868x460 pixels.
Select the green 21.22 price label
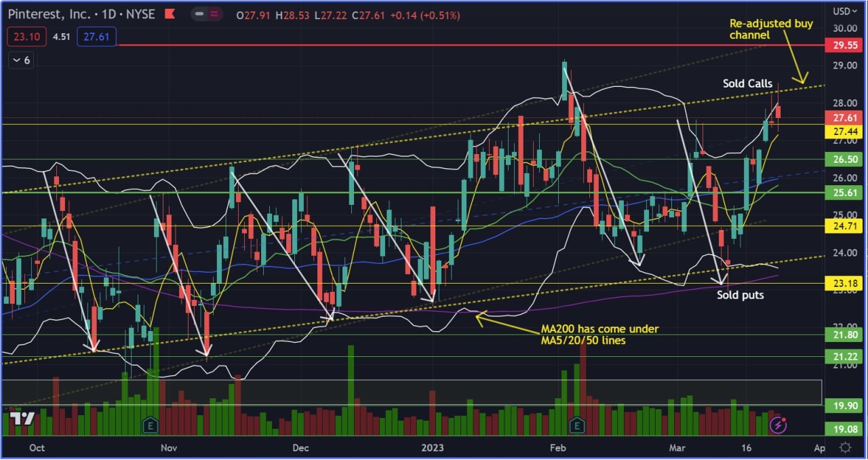[843, 357]
